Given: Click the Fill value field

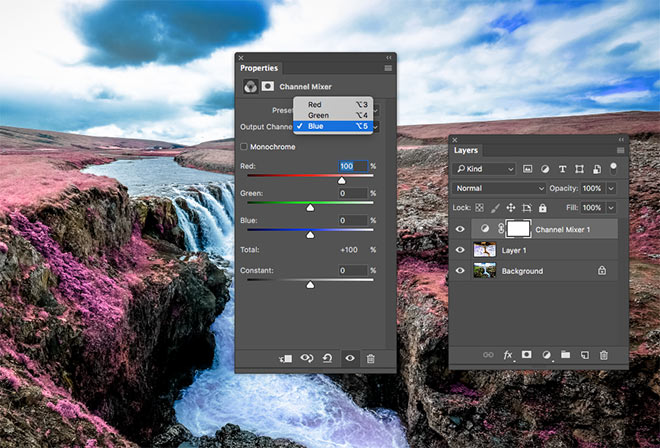Looking at the screenshot, I should (x=593, y=208).
